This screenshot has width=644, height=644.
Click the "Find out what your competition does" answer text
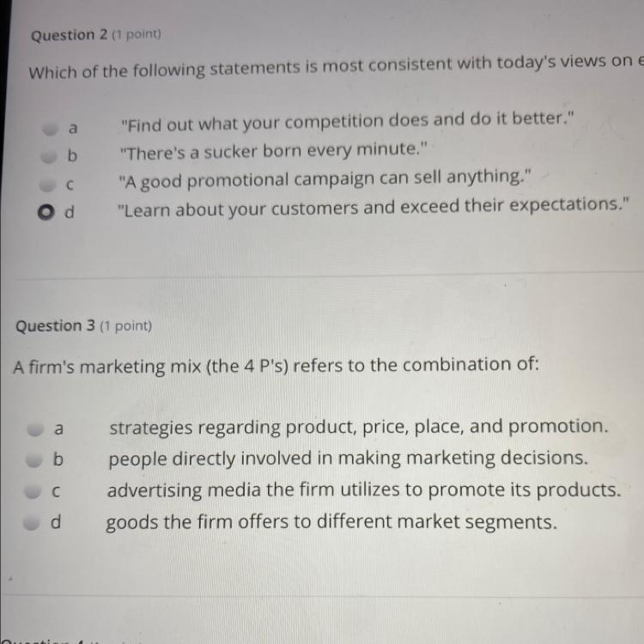pos(345,121)
